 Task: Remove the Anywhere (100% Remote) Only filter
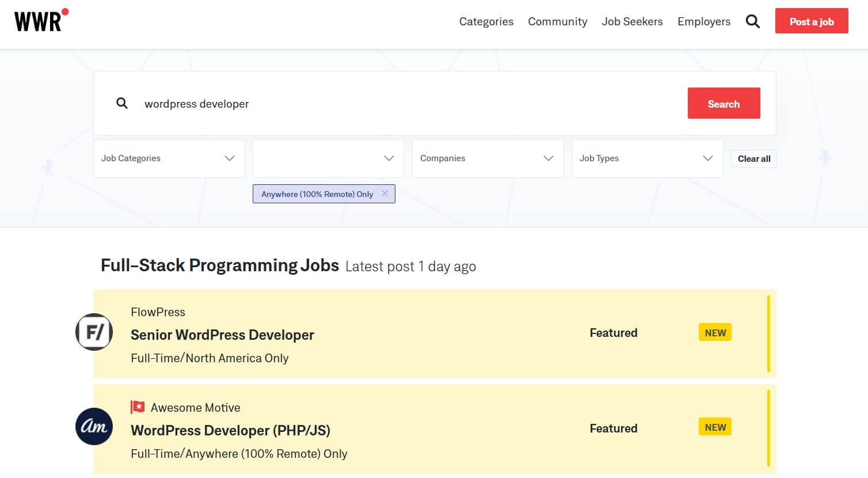coord(384,194)
